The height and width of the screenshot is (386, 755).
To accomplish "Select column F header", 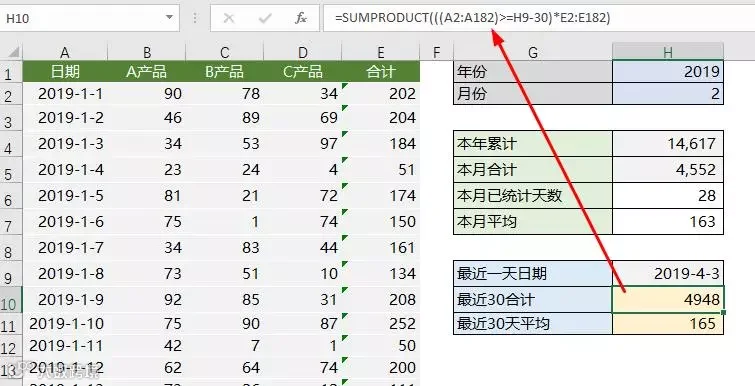I will point(436,52).
